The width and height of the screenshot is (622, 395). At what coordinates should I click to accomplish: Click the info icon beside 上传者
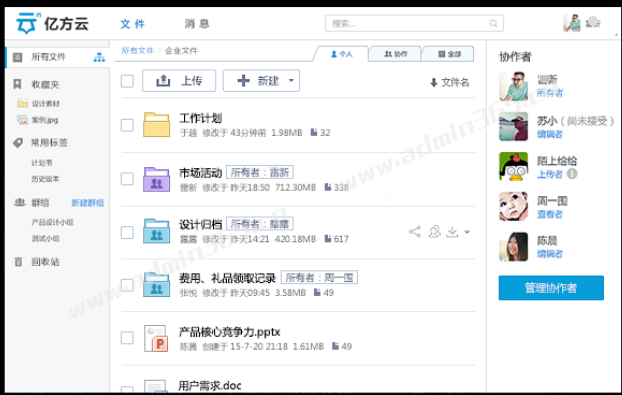(x=572, y=174)
